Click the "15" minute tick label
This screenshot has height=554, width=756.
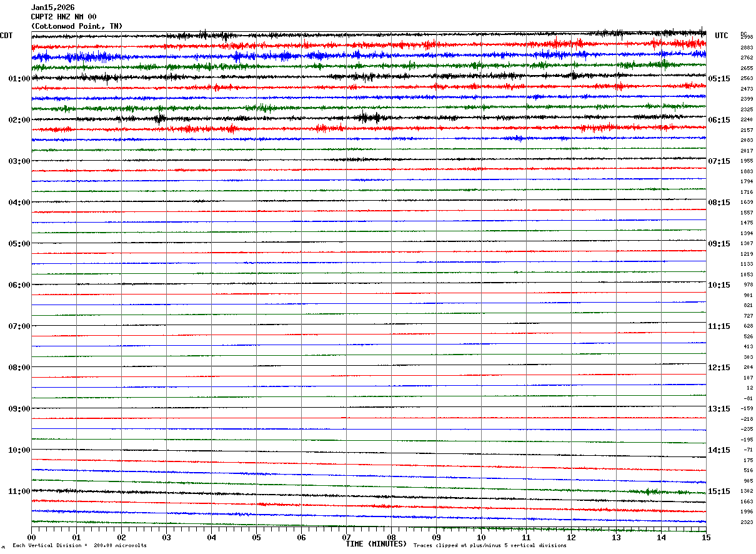(706, 538)
